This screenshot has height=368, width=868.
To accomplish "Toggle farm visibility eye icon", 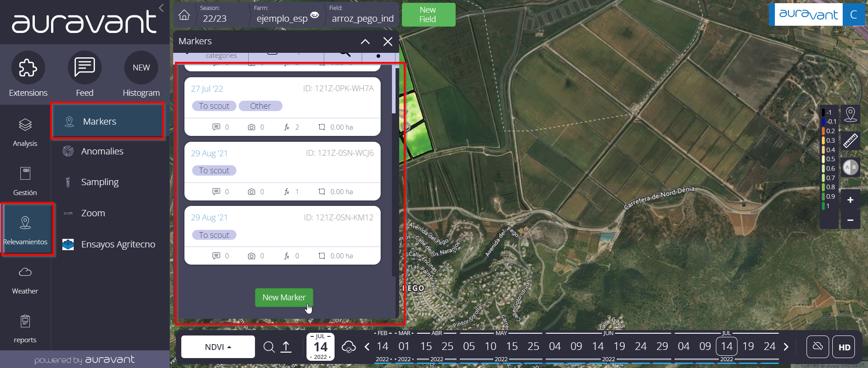I will pos(315,15).
